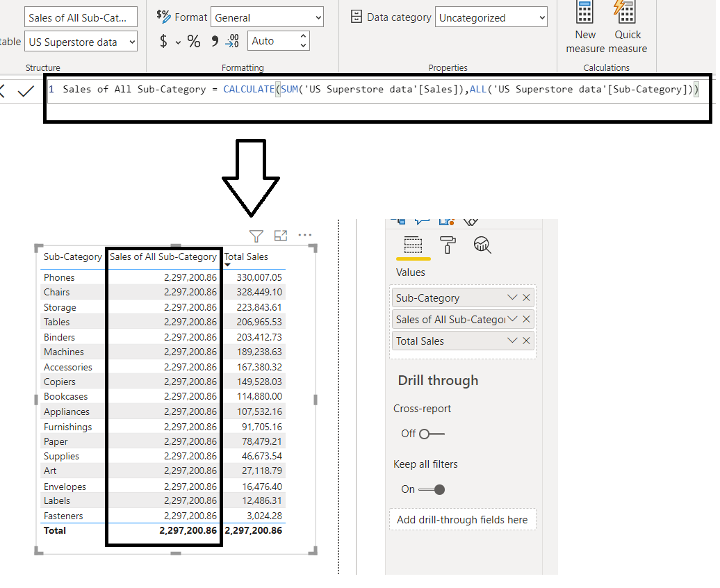Open the currency format dropdown arrow

pyautogui.click(x=178, y=42)
